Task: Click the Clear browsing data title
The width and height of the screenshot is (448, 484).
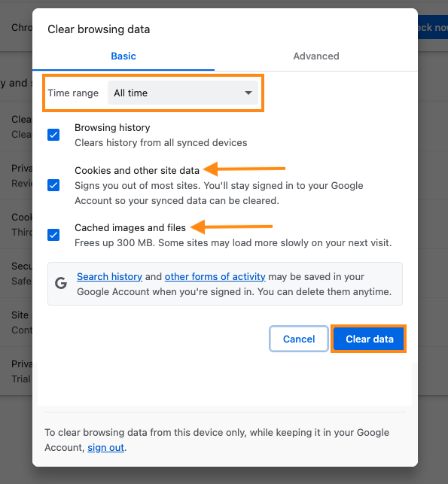Action: tap(99, 29)
